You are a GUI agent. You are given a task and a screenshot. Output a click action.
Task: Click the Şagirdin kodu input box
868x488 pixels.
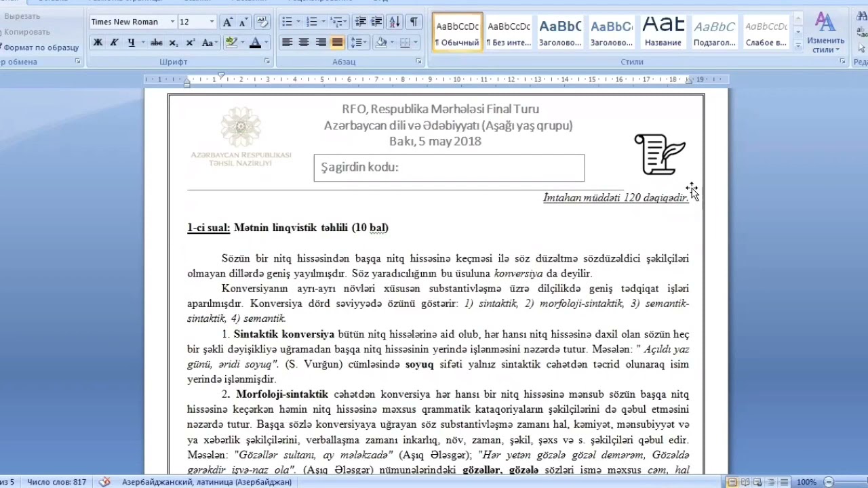pos(449,167)
